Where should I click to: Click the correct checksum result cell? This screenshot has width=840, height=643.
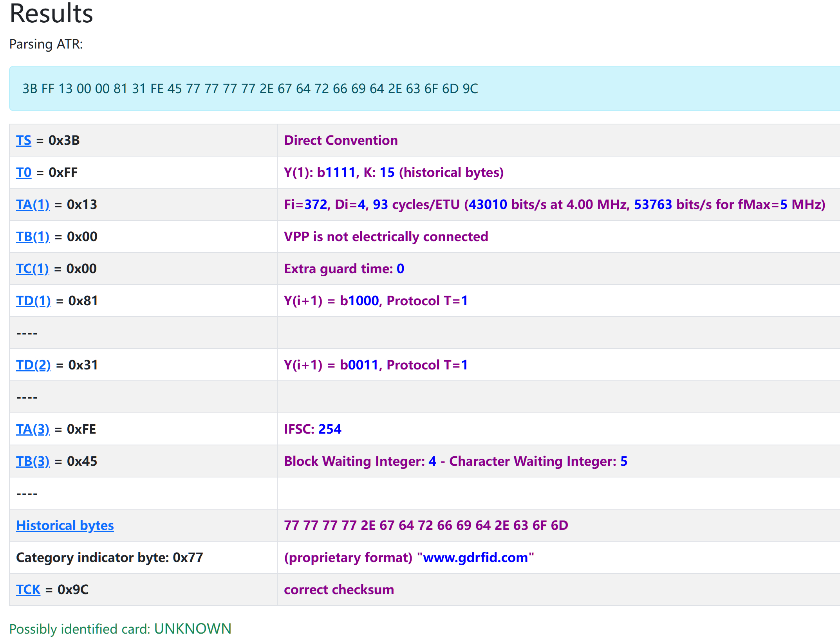pos(339,590)
